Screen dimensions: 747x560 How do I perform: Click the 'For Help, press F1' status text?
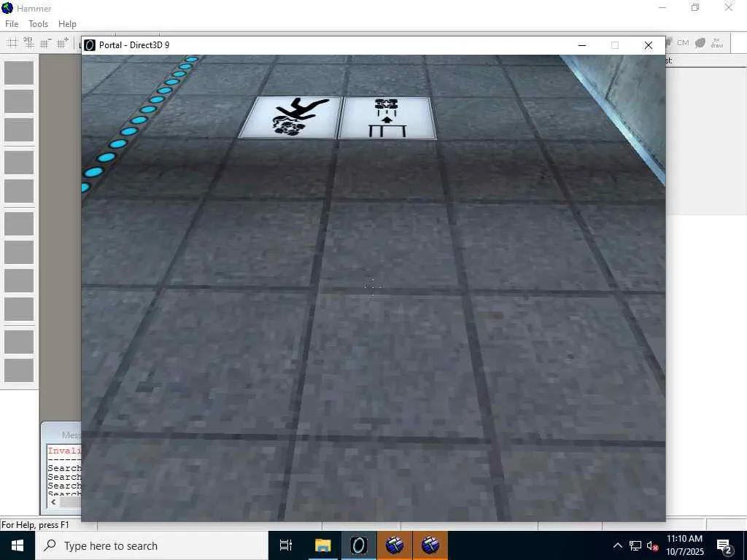point(35,525)
